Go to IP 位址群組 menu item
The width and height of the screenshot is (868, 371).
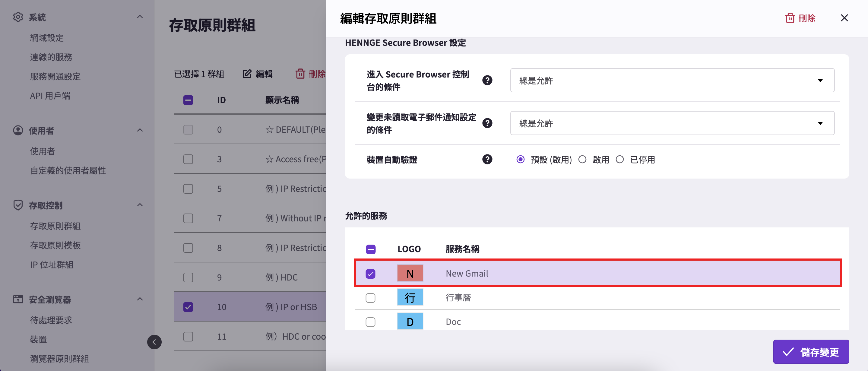52,265
